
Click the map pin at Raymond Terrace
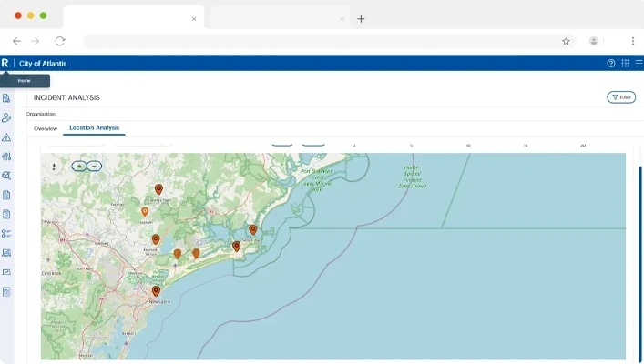click(x=156, y=239)
